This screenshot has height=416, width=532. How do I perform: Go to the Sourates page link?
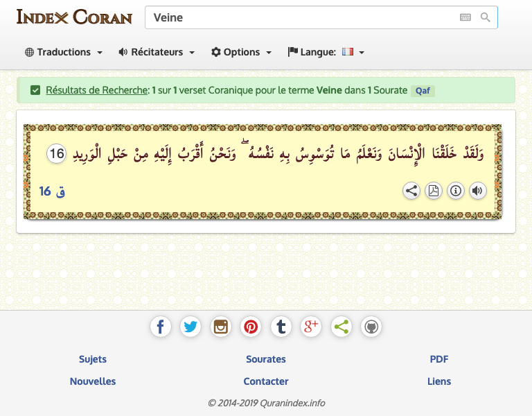(x=266, y=359)
